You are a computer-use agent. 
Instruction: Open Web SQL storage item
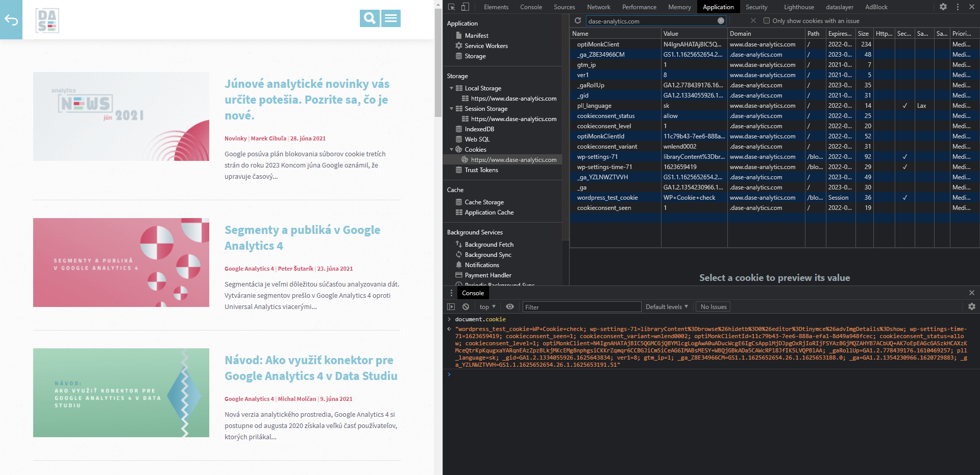[477, 139]
